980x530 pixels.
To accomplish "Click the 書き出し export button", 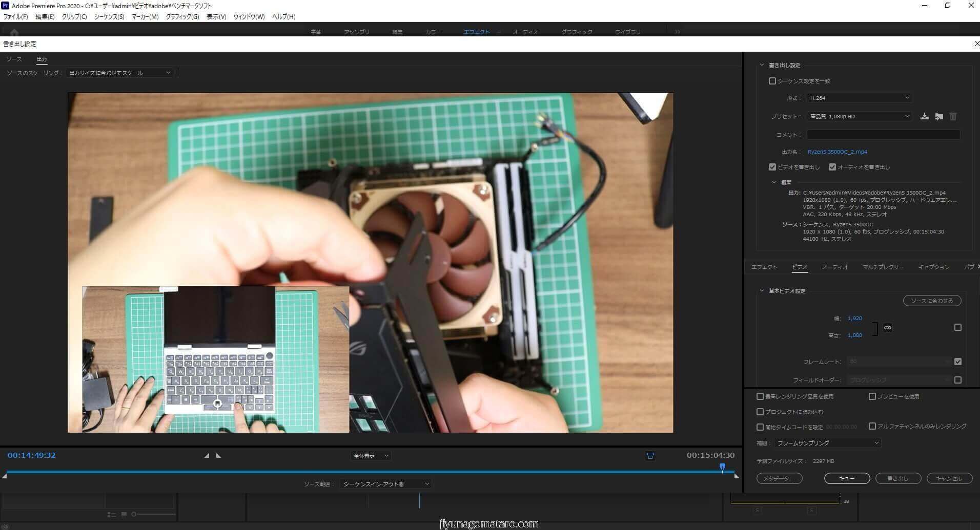I will click(898, 478).
